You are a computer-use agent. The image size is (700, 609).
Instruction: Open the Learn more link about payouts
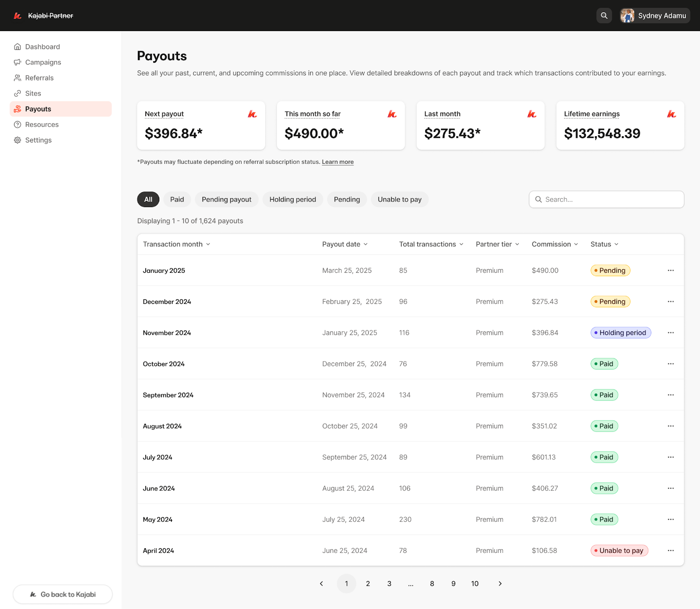pos(337,162)
